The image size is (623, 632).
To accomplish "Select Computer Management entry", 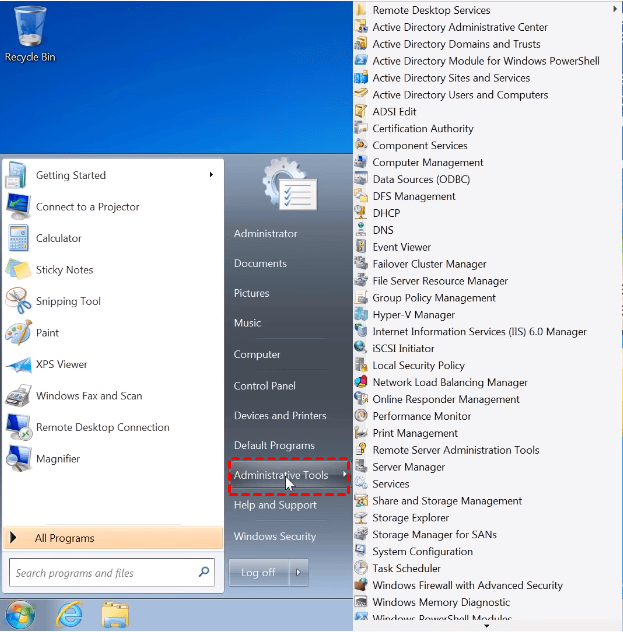I will pos(428,162).
